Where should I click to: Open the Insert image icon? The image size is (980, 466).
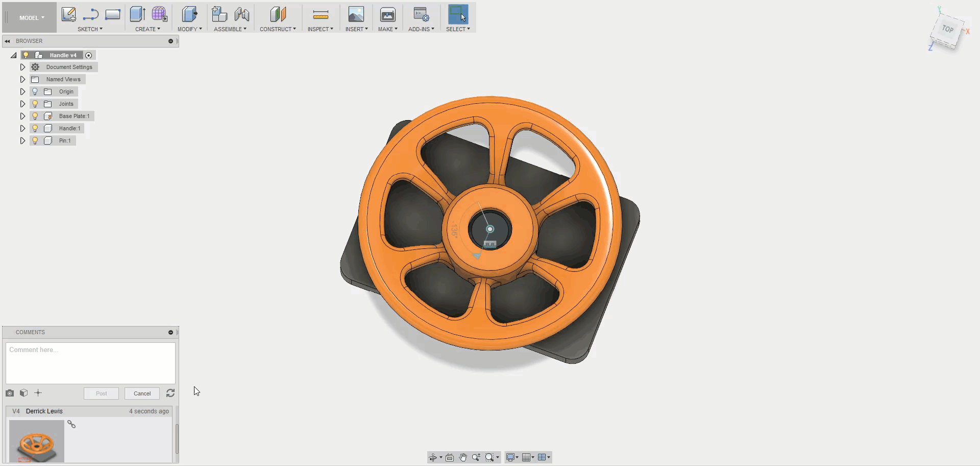click(356, 14)
